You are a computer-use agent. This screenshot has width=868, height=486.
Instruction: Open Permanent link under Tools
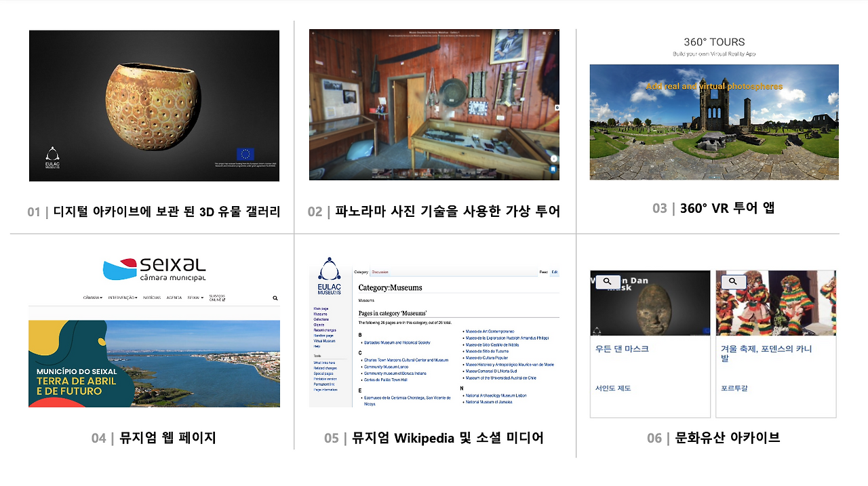[323, 384]
